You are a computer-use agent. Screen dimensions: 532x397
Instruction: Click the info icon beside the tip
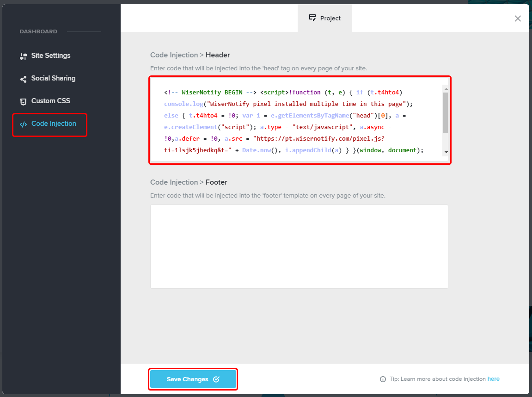[383, 379]
